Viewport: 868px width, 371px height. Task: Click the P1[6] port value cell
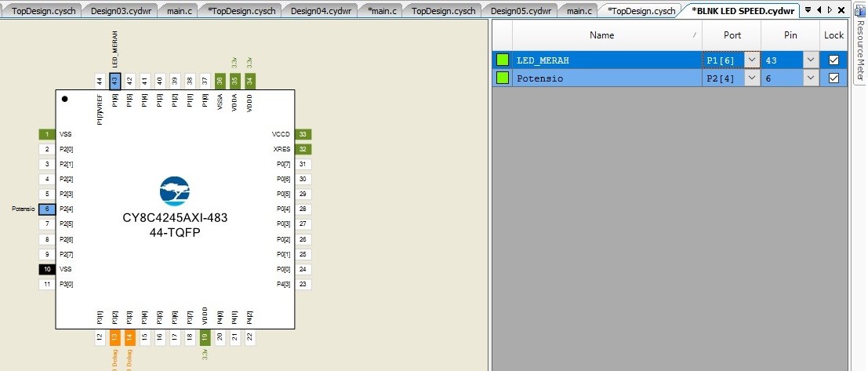tap(724, 60)
